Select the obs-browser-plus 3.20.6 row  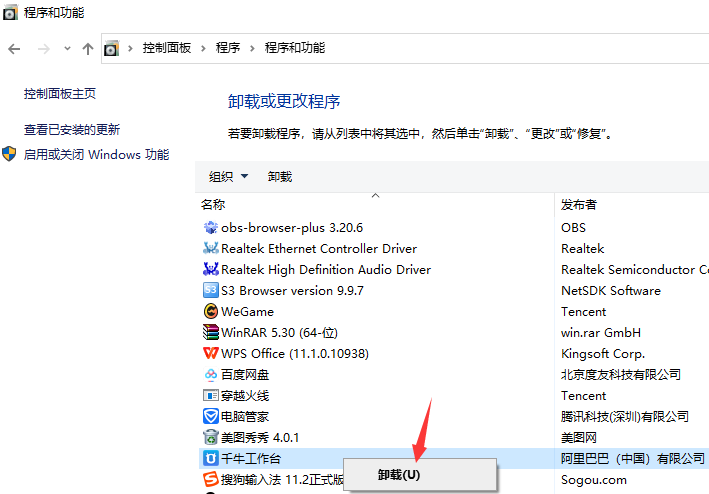coord(292,227)
